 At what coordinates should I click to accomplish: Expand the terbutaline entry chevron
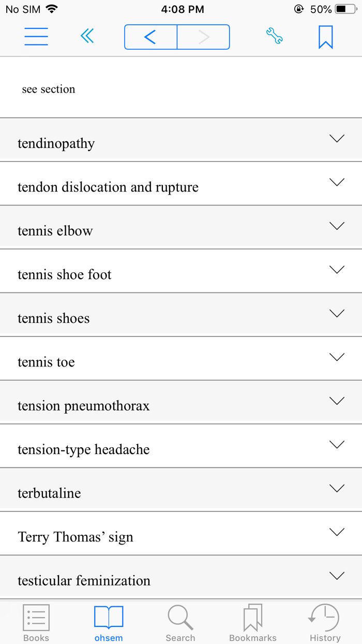pos(337,489)
